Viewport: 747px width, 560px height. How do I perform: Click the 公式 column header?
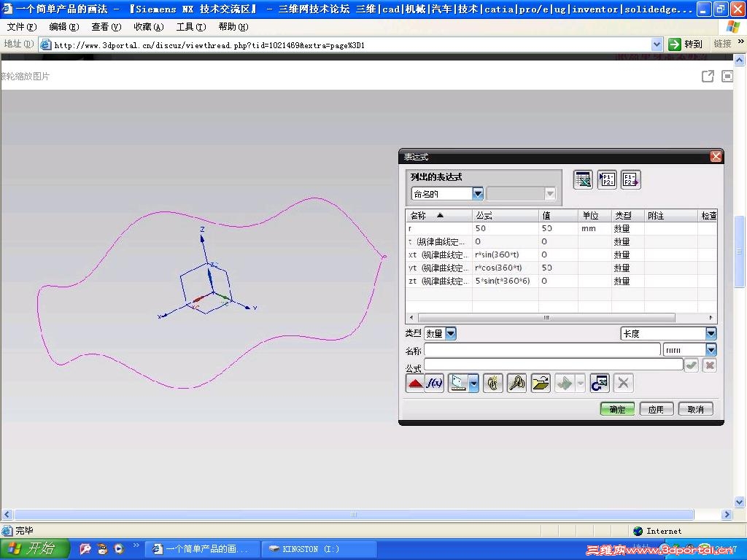click(x=506, y=216)
